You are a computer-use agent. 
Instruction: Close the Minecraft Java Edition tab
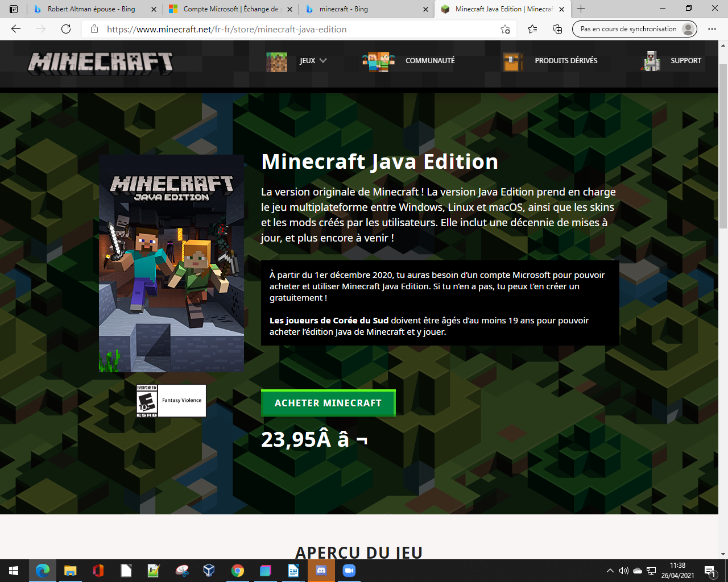562,9
